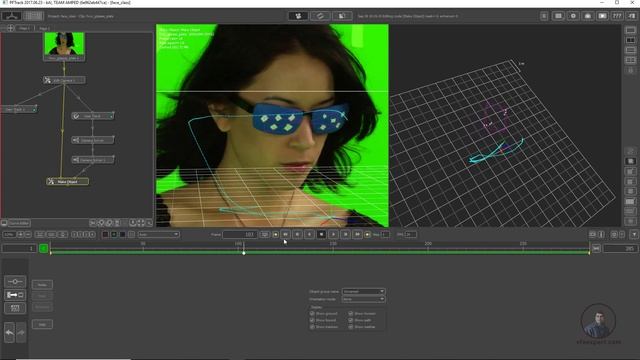Open the tree view button in top-left corner

click(x=11, y=16)
